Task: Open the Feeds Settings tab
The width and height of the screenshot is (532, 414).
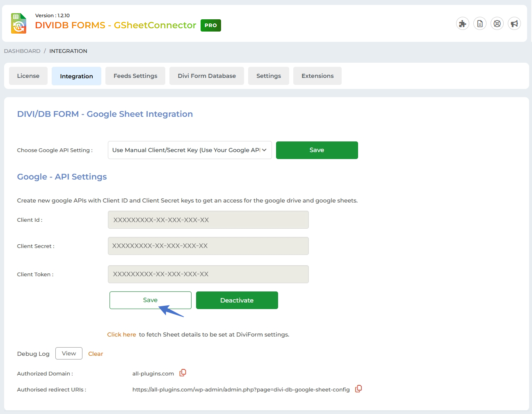Action: (135, 76)
